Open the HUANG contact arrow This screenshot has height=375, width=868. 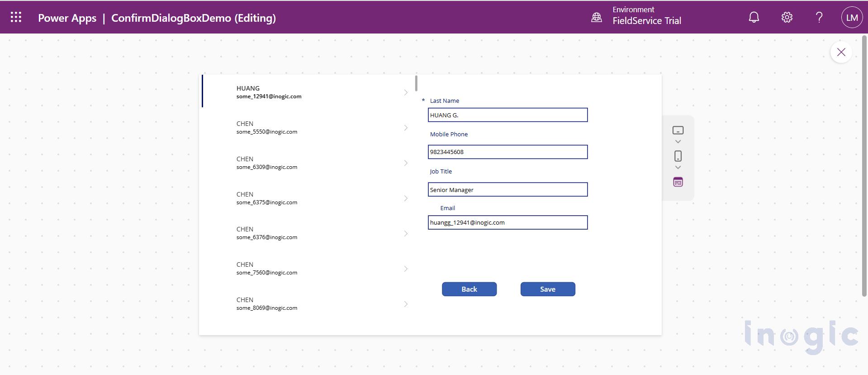406,92
